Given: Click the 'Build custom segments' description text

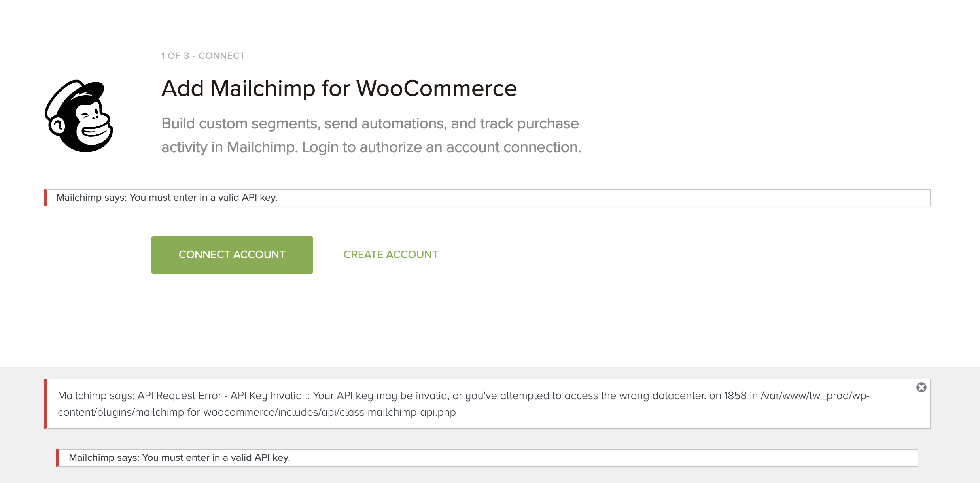Looking at the screenshot, I should pos(371,135).
